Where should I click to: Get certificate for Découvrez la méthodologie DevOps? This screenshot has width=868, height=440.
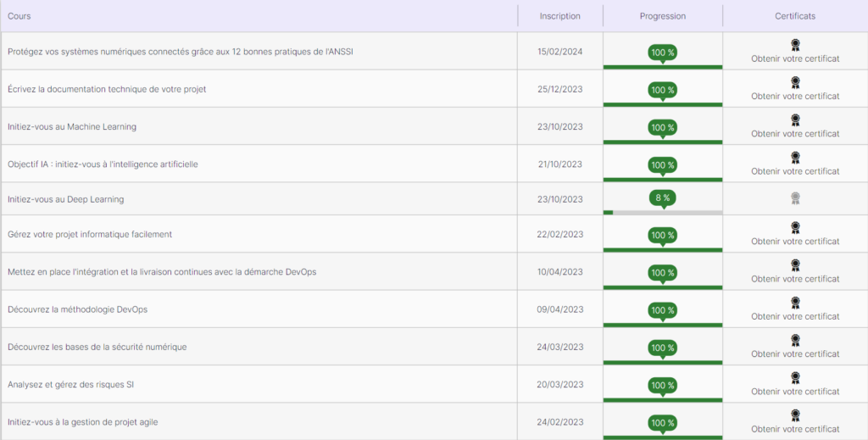pos(795,316)
